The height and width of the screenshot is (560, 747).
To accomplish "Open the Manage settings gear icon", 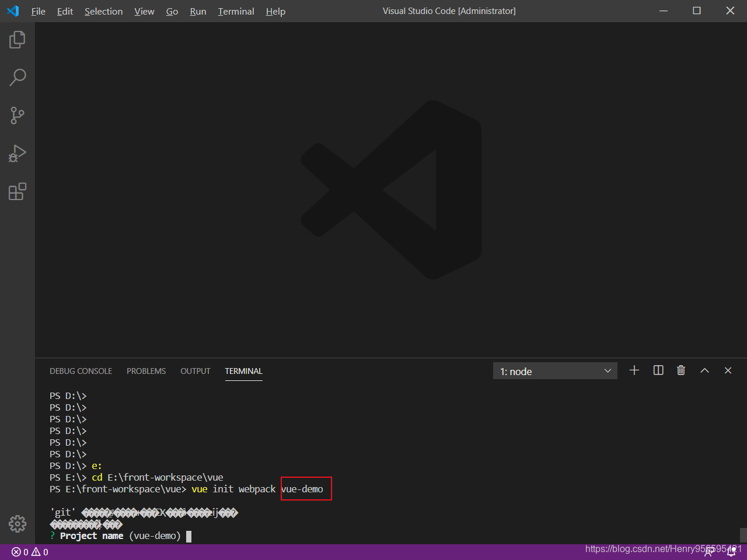I will [18, 524].
